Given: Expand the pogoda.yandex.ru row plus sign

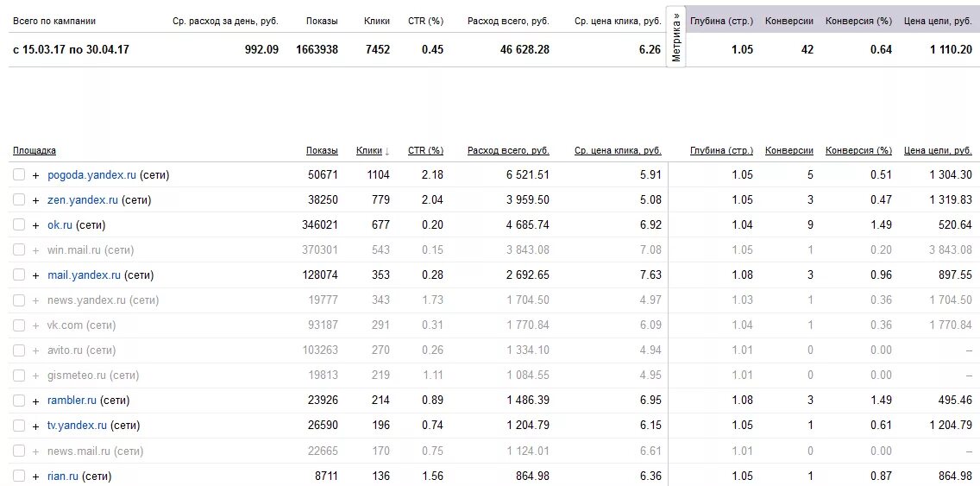Looking at the screenshot, I should tap(35, 175).
